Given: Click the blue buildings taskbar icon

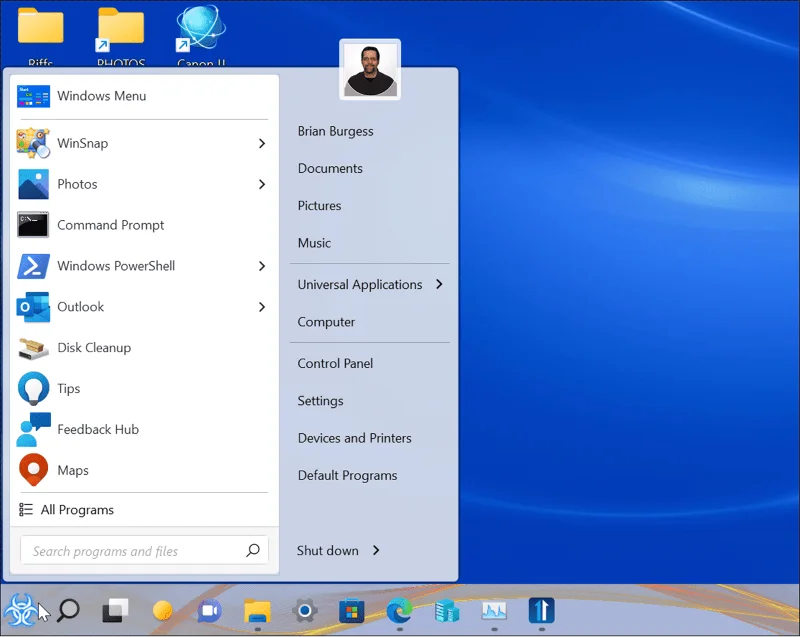Looking at the screenshot, I should pos(447,610).
